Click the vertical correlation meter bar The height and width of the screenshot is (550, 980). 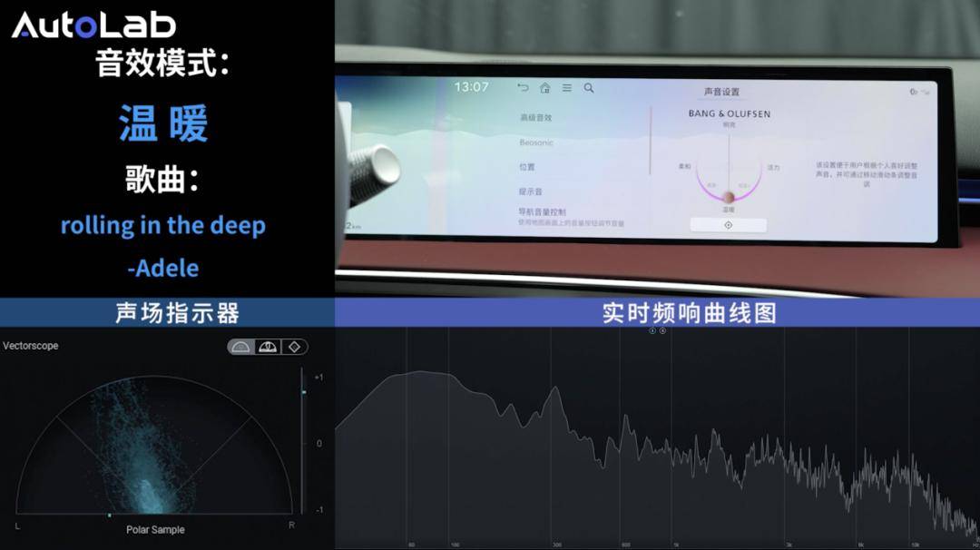302,440
